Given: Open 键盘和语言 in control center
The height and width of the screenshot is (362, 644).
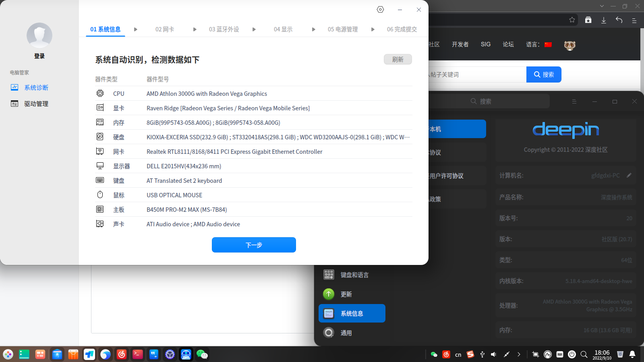Looking at the screenshot, I should click(352, 275).
